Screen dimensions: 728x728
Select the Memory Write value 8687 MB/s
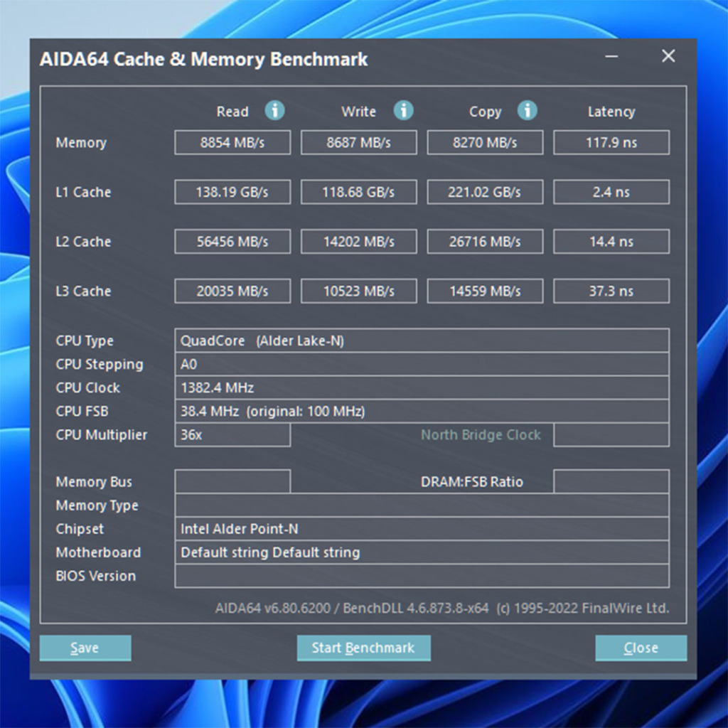(x=359, y=142)
